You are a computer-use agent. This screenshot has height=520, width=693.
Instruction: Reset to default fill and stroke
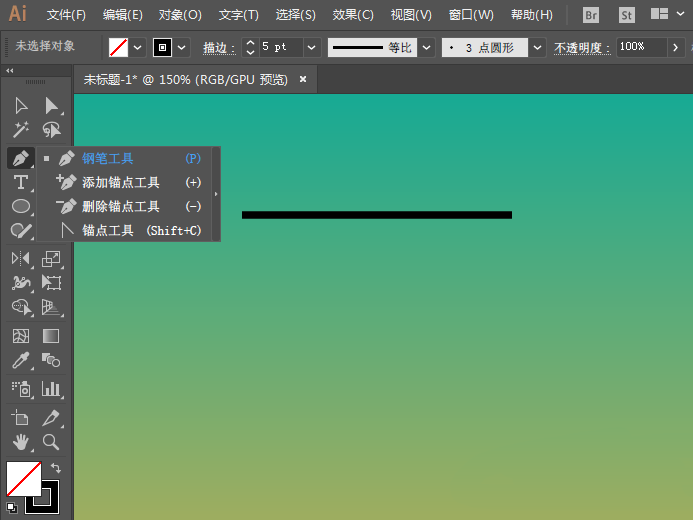pos(12,508)
